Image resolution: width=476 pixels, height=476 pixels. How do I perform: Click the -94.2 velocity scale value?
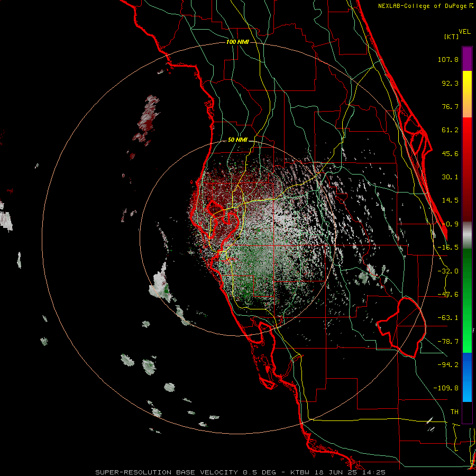448,365
